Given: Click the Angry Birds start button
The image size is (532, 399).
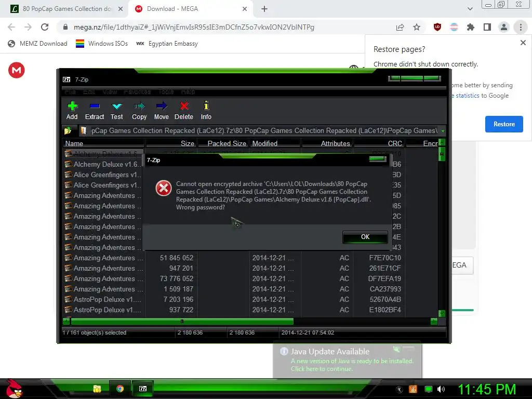Looking at the screenshot, I should (x=13, y=389).
